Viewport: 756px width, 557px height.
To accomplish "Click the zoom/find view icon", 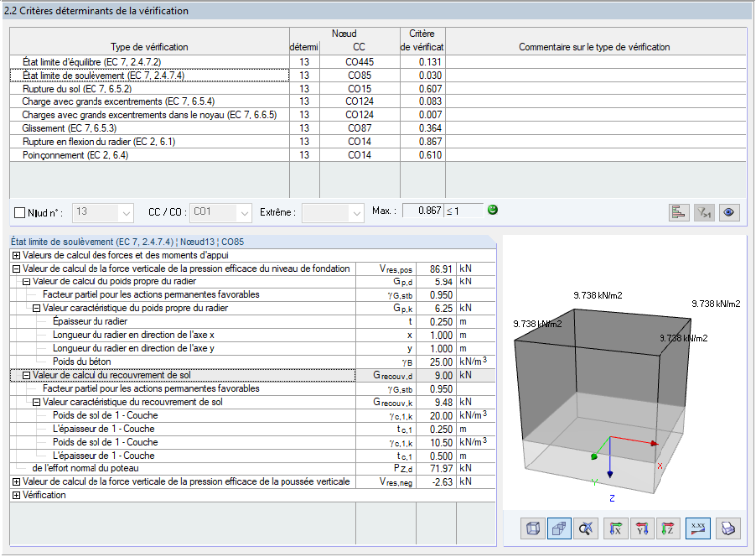I will point(586,528).
